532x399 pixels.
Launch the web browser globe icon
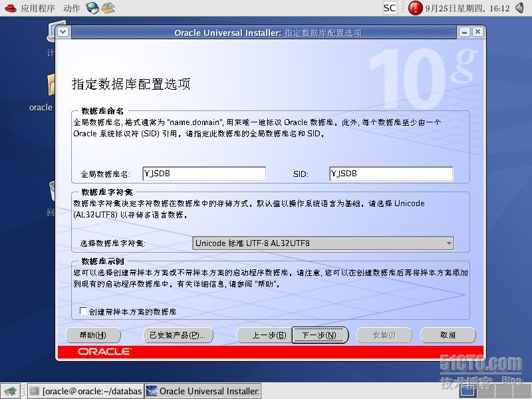point(92,8)
